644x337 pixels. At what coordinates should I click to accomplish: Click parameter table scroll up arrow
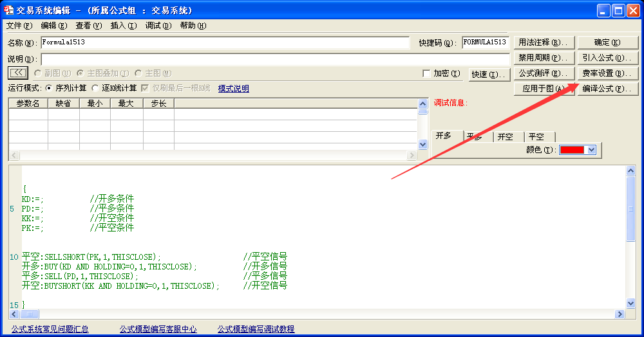click(422, 104)
